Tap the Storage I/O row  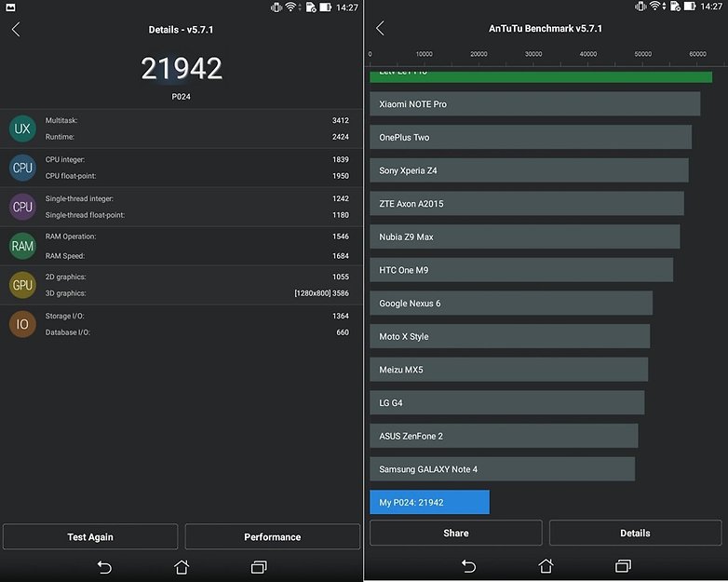coord(182,316)
